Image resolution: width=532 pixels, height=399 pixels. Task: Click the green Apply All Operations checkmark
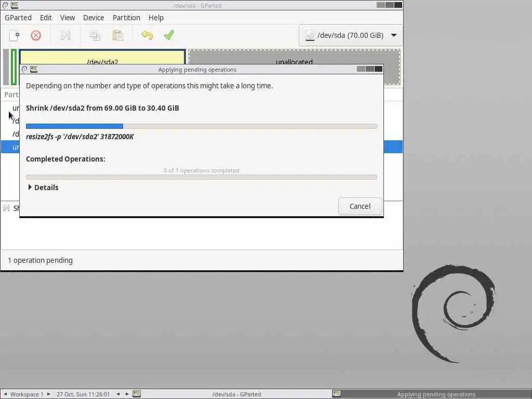pyautogui.click(x=169, y=35)
